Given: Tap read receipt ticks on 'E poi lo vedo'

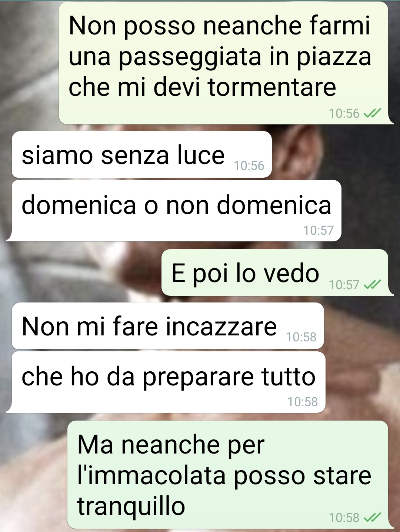Looking at the screenshot, I should (372, 284).
